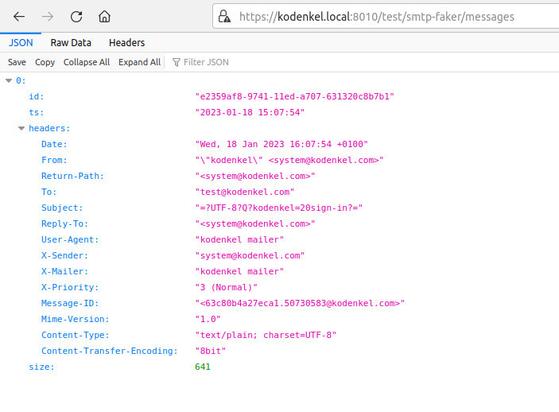Reload the page with the refresh icon
The image size is (559, 412).
pyautogui.click(x=76, y=16)
